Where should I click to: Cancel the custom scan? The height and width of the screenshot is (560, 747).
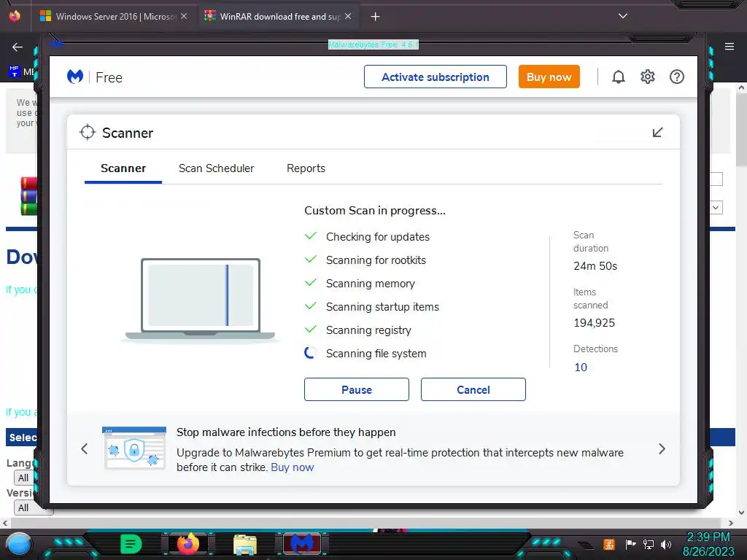pyautogui.click(x=473, y=389)
